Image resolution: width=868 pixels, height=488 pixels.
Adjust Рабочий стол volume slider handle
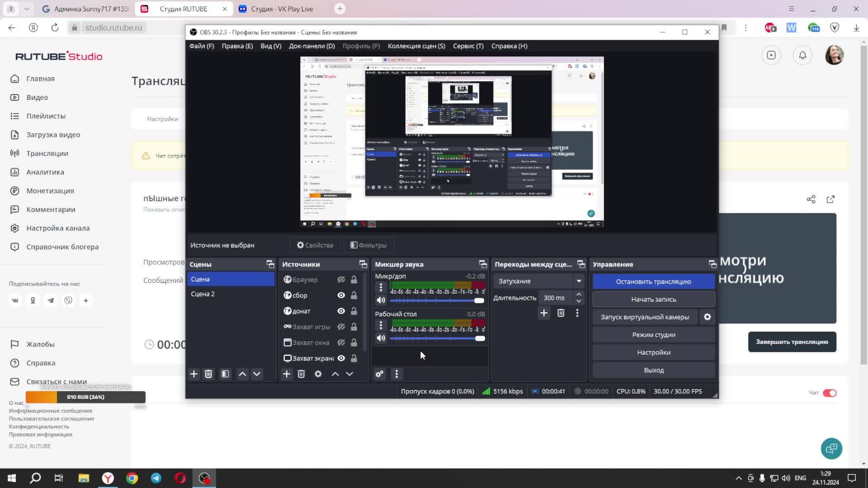click(480, 338)
